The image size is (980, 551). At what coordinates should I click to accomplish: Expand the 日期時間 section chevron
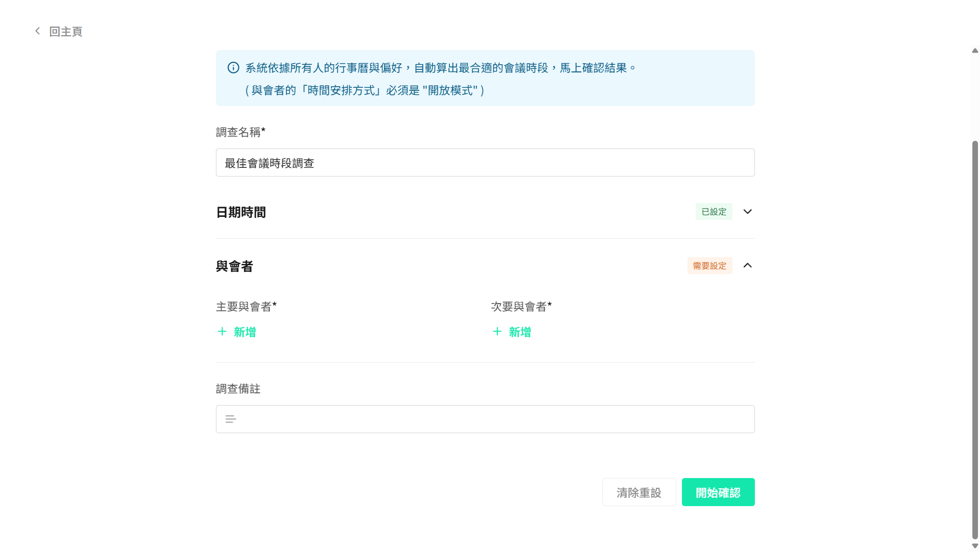747,211
